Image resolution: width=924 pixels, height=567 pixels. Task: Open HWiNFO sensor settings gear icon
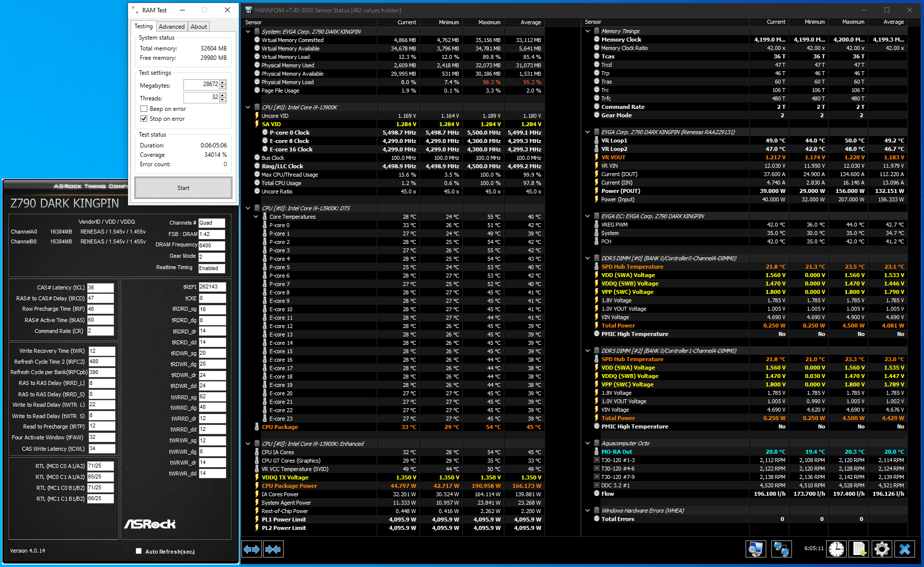(x=882, y=549)
